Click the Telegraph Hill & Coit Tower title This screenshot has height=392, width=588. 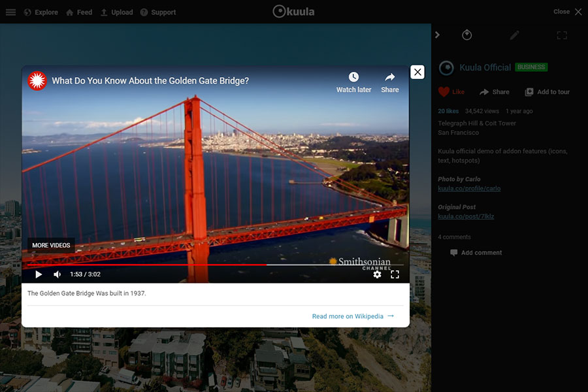point(477,123)
